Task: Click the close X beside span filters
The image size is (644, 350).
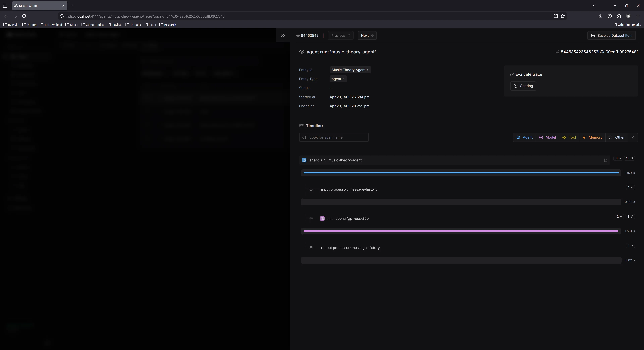Action: (x=633, y=137)
